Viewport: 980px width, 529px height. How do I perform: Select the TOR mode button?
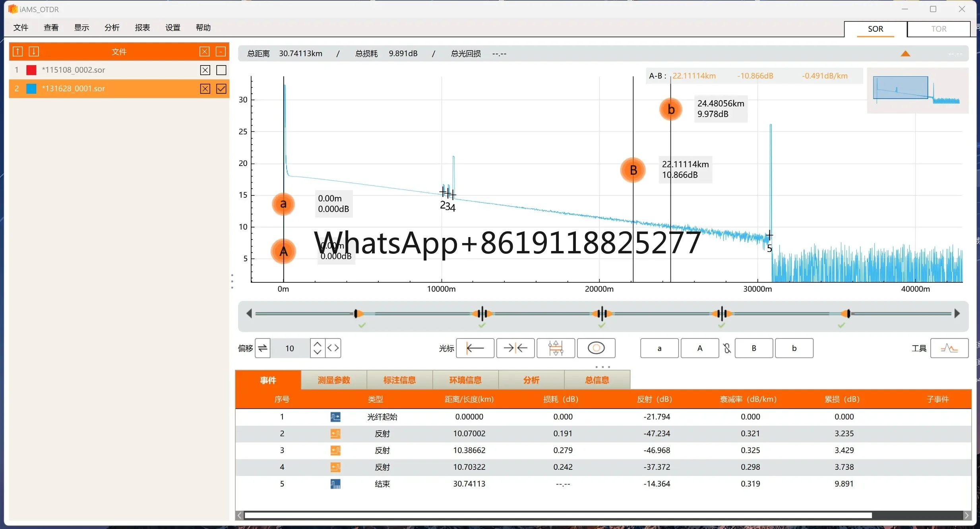pos(939,29)
